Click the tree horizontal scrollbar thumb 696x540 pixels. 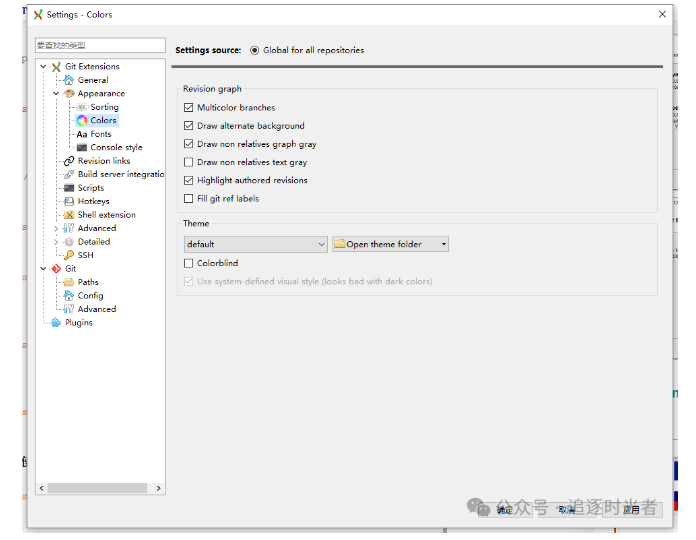coord(97,489)
